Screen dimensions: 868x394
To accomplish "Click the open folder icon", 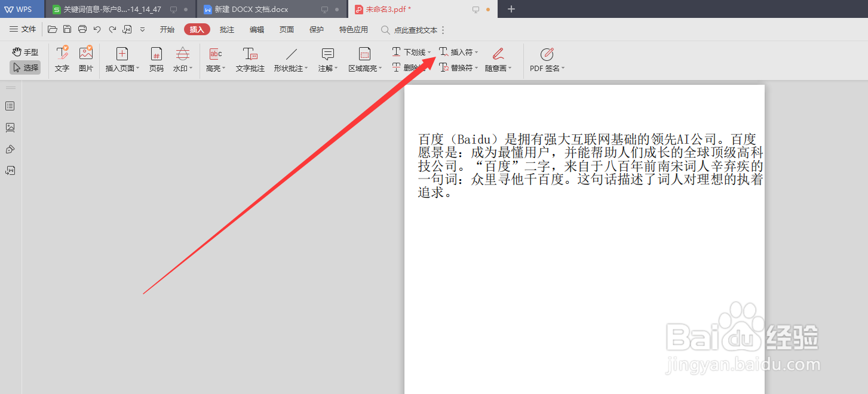I will coord(53,29).
